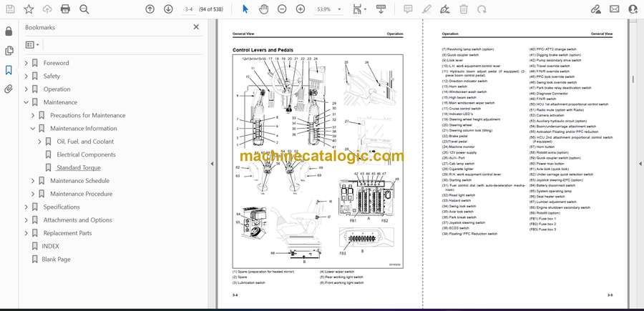The image size is (644, 311).
Task: Select the Safety bookmark label
Action: pyautogui.click(x=52, y=76)
